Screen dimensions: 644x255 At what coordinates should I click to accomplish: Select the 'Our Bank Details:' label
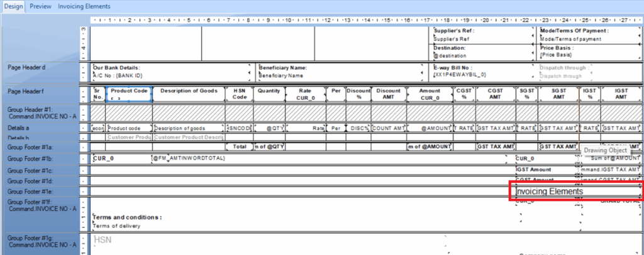(116, 68)
